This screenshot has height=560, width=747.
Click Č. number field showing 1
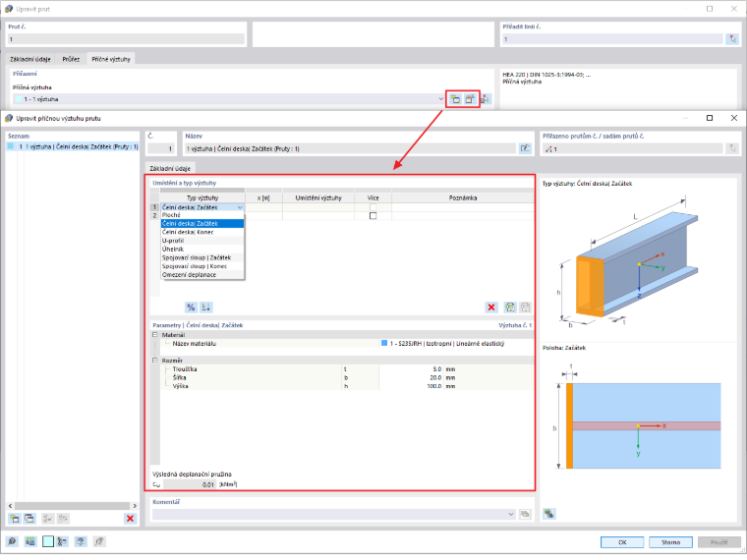tap(161, 148)
